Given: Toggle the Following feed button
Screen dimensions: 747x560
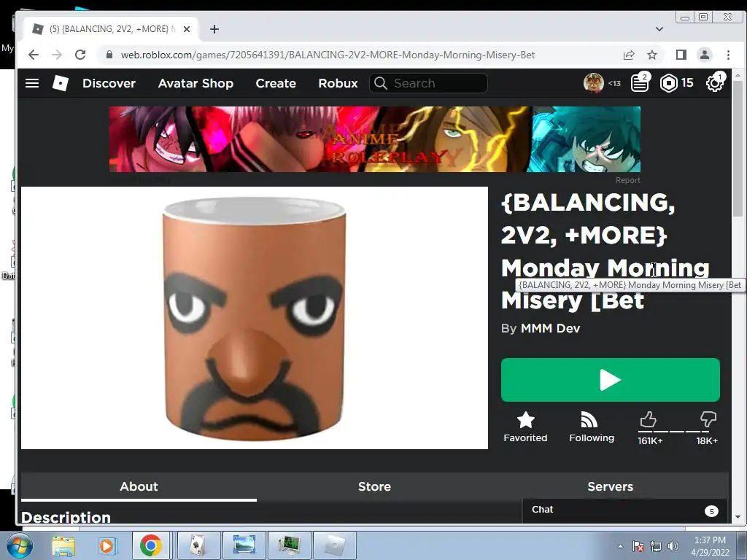Looking at the screenshot, I should click(x=592, y=427).
